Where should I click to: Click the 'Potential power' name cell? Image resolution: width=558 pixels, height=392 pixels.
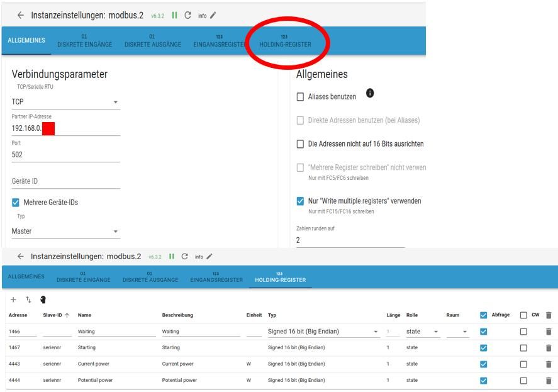click(x=95, y=380)
